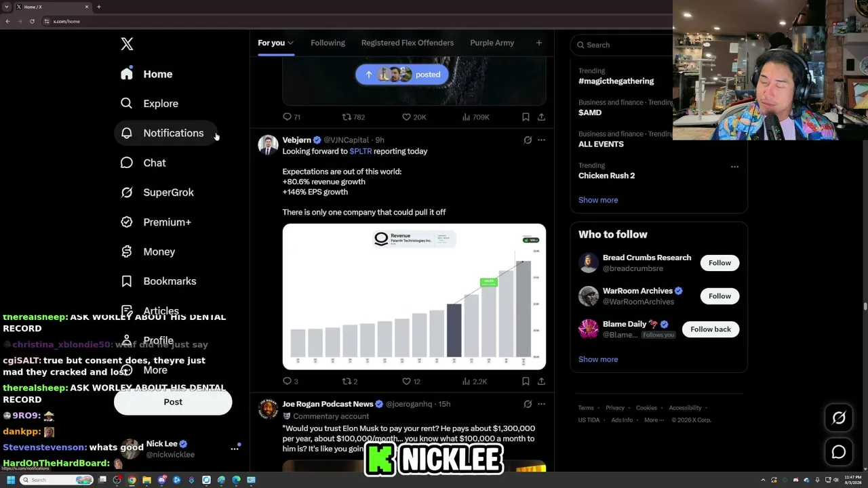Viewport: 868px width, 488px height.
Task: Open the #magicthegathering trend
Action: (616, 81)
